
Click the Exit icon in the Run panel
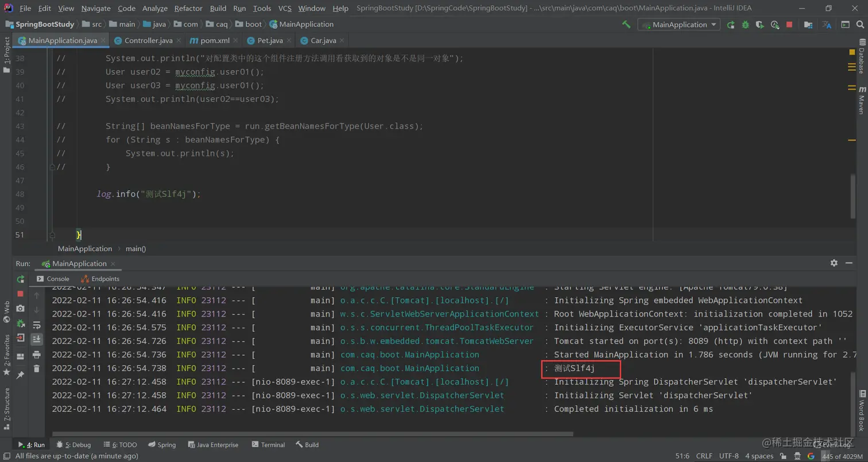pos(21,338)
